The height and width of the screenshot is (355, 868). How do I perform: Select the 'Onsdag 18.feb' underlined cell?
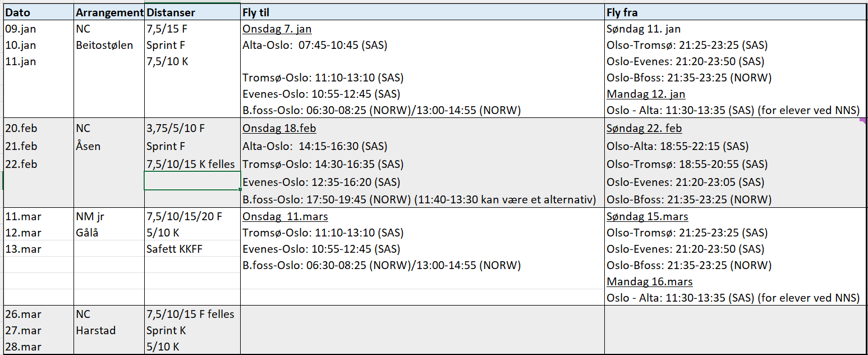pos(279,129)
